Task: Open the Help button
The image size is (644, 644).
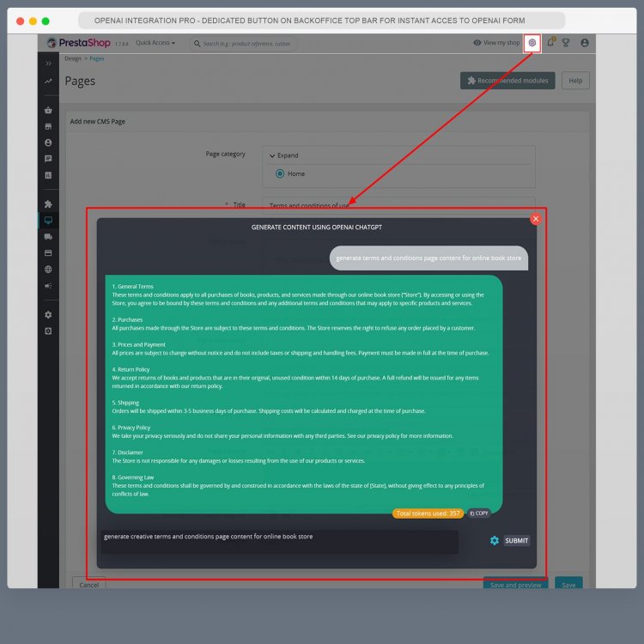Action: point(575,81)
